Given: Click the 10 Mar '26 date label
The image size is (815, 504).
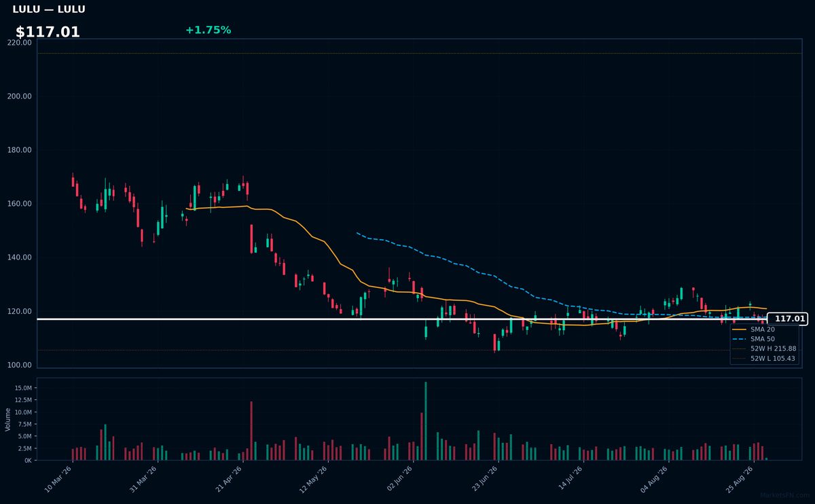Looking at the screenshot, I should [x=58, y=478].
